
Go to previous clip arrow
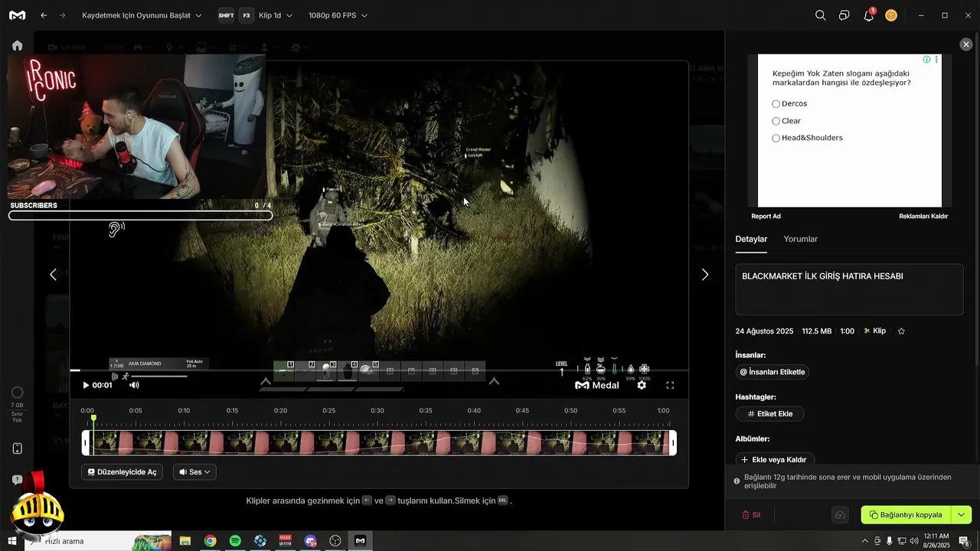(53, 275)
